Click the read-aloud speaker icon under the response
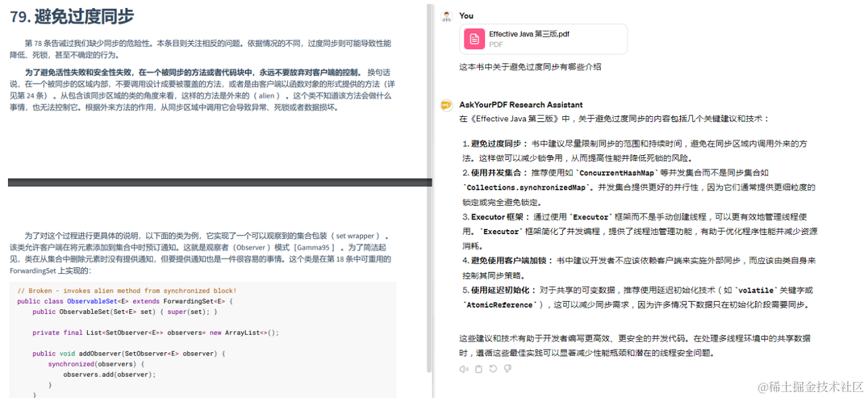Image resolution: width=868 pixels, height=398 pixels. [464, 369]
